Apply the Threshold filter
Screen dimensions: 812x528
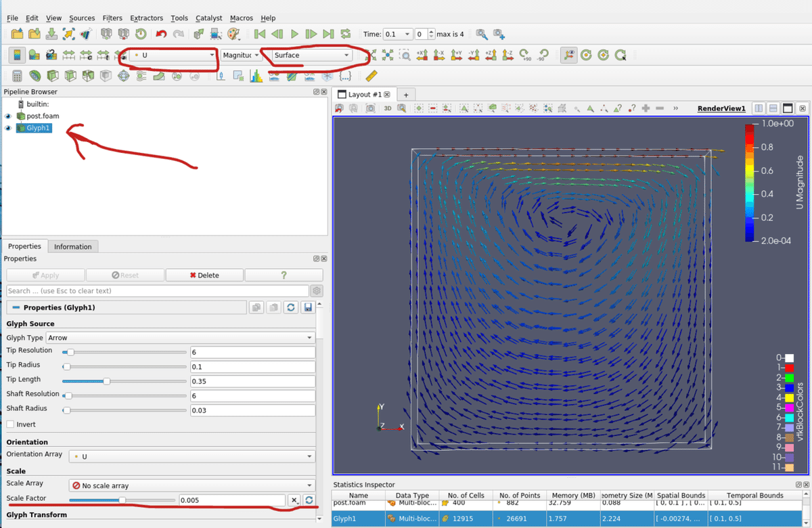coord(87,76)
